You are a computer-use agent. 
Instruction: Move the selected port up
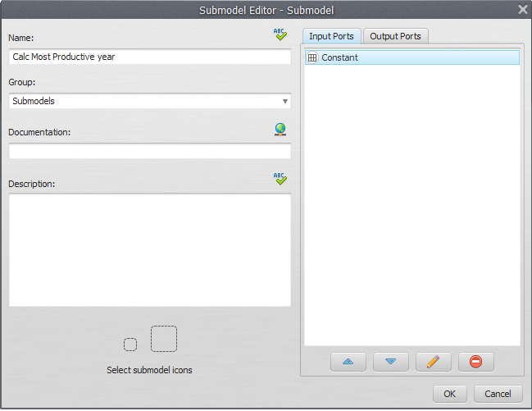pos(348,361)
